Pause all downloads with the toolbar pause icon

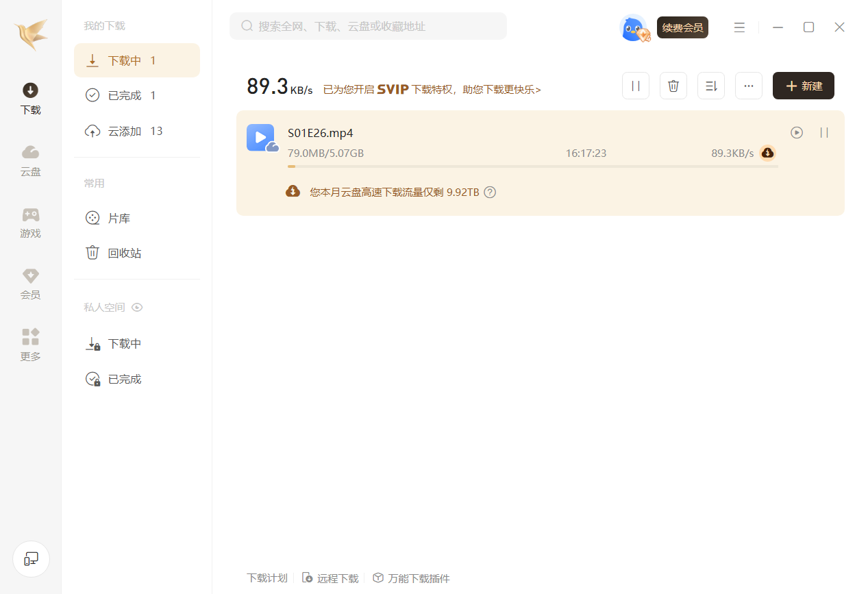click(x=635, y=86)
